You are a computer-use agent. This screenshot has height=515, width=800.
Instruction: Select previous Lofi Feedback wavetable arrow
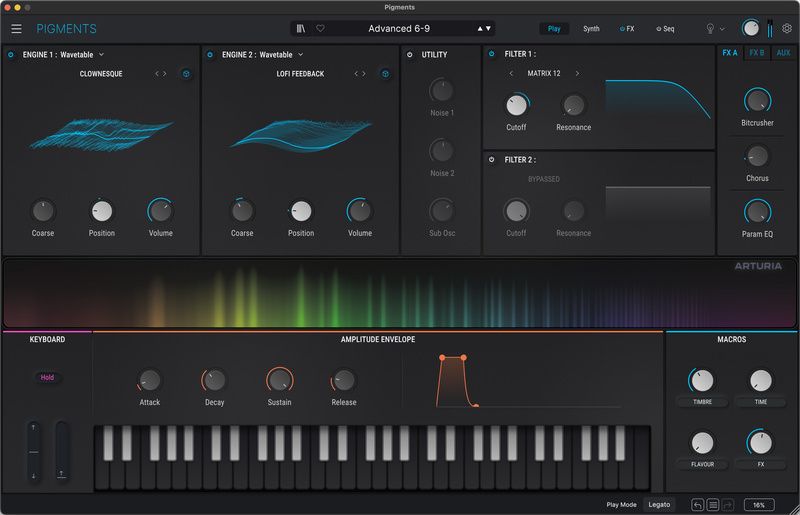[x=356, y=73]
